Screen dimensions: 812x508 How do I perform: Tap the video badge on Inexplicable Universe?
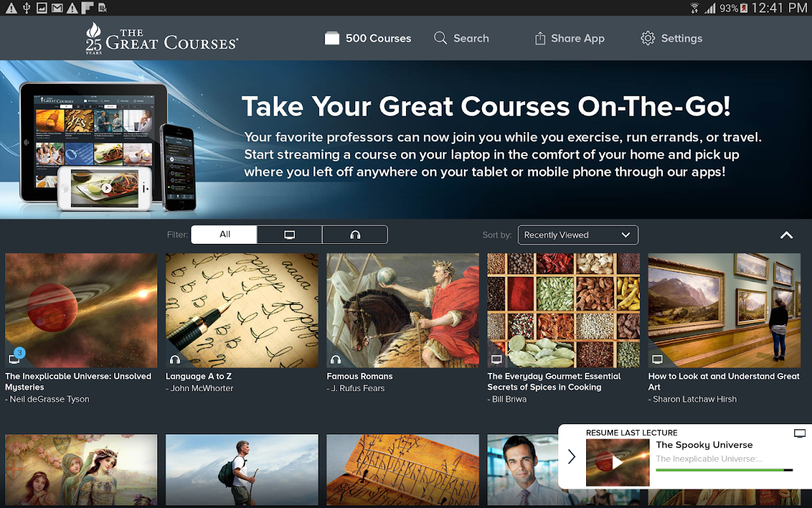pyautogui.click(x=15, y=358)
